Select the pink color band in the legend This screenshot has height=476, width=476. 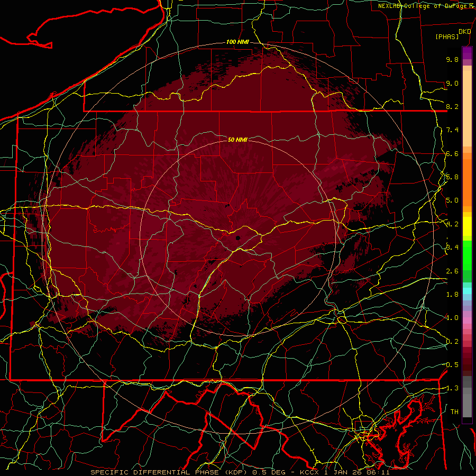tap(467, 321)
